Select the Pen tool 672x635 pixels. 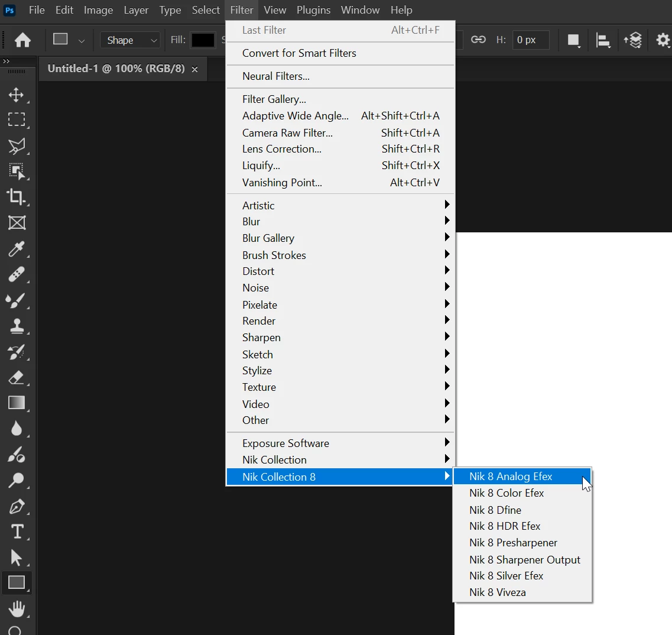[17, 506]
